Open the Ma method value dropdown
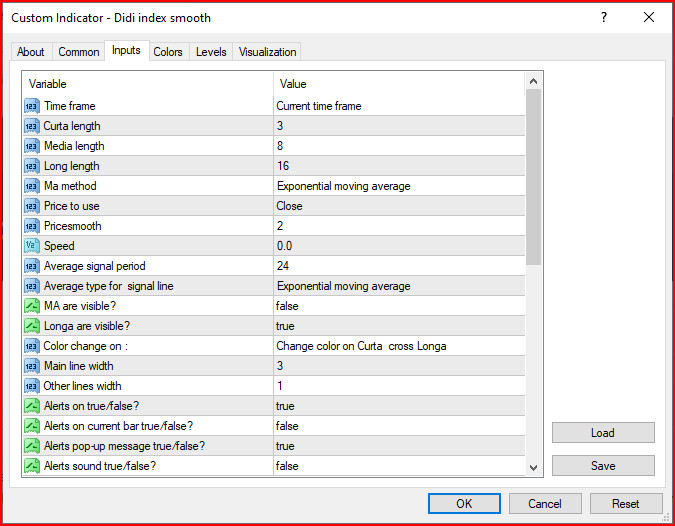 tap(398, 186)
